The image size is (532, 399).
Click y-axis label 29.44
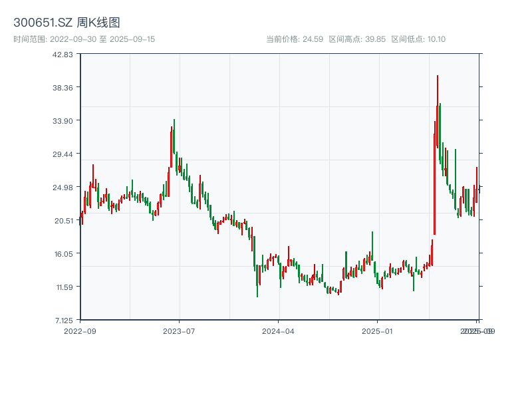[63, 154]
